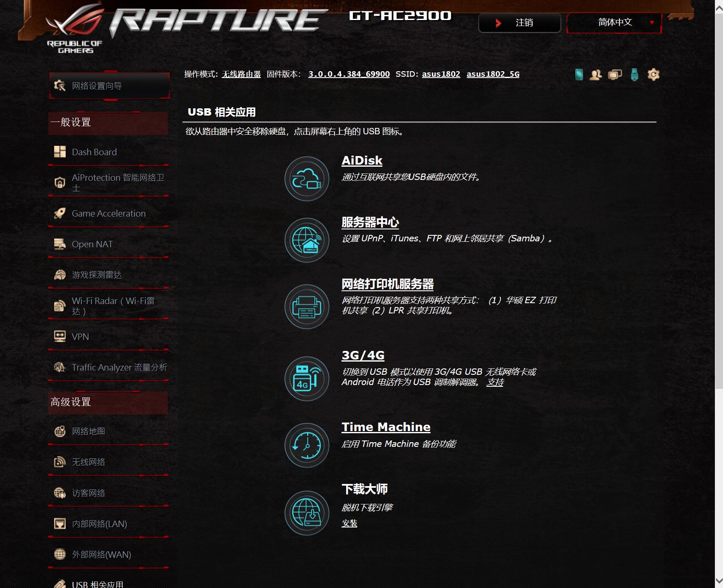Open the 无线网络 menu item
723x588 pixels.
[x=108, y=462]
